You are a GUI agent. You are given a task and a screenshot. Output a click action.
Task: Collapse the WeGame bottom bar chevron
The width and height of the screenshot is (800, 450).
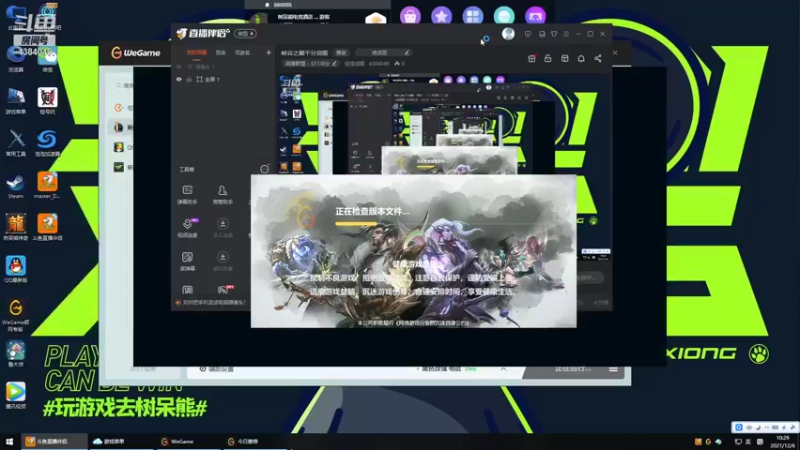pos(503,368)
